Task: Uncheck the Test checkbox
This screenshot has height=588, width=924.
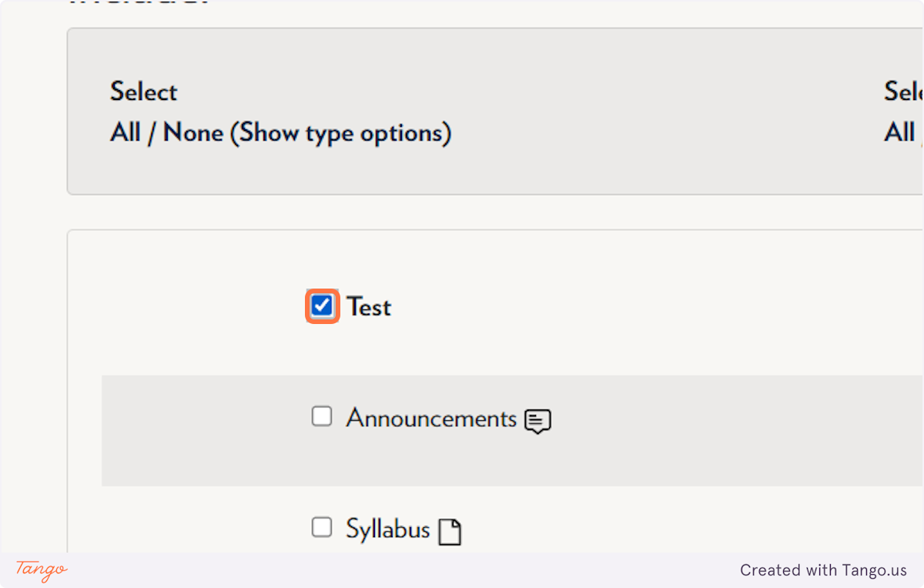Action: (x=322, y=306)
